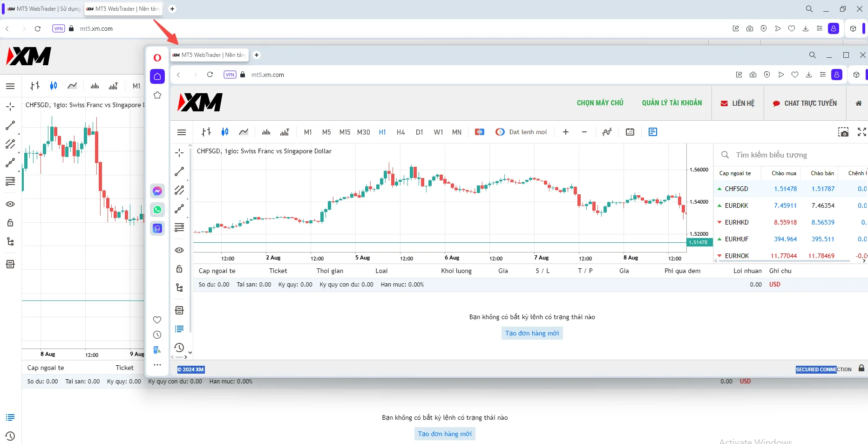Toggle one-click trading icon in toolbar
The height and width of the screenshot is (444, 868).
[x=480, y=132]
